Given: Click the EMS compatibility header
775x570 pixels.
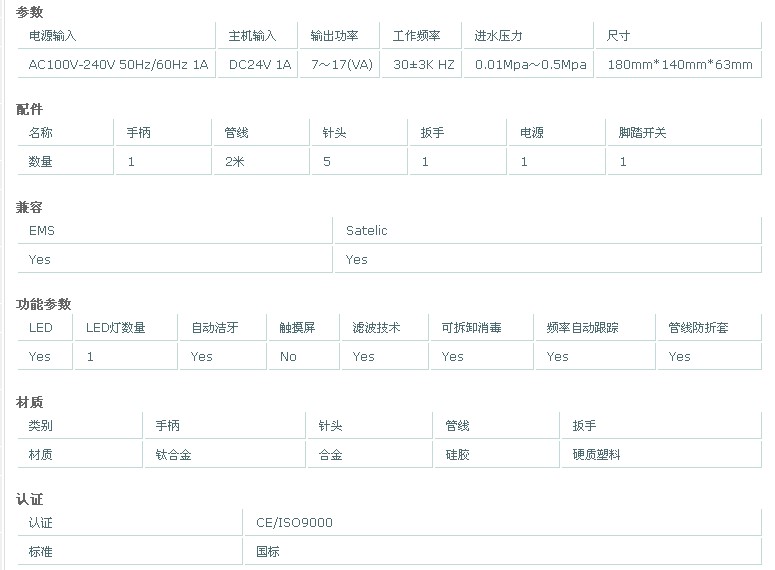Looking at the screenshot, I should (x=175, y=230).
